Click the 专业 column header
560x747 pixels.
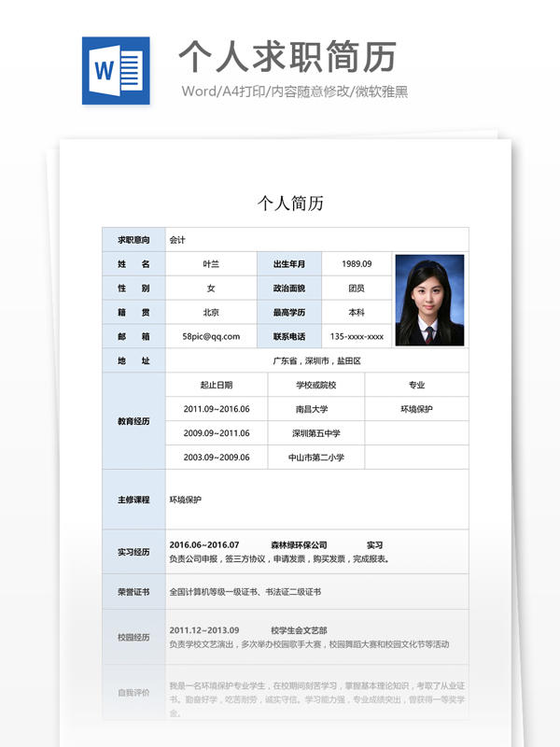coord(416,385)
